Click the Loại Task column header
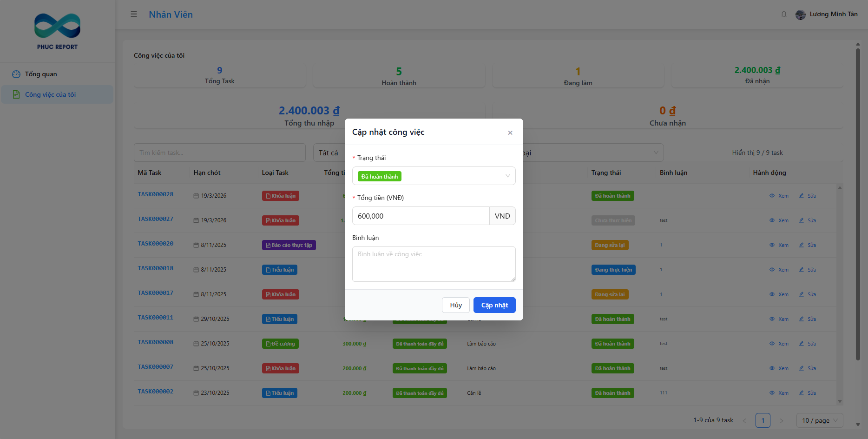The height and width of the screenshot is (439, 868). [275, 173]
